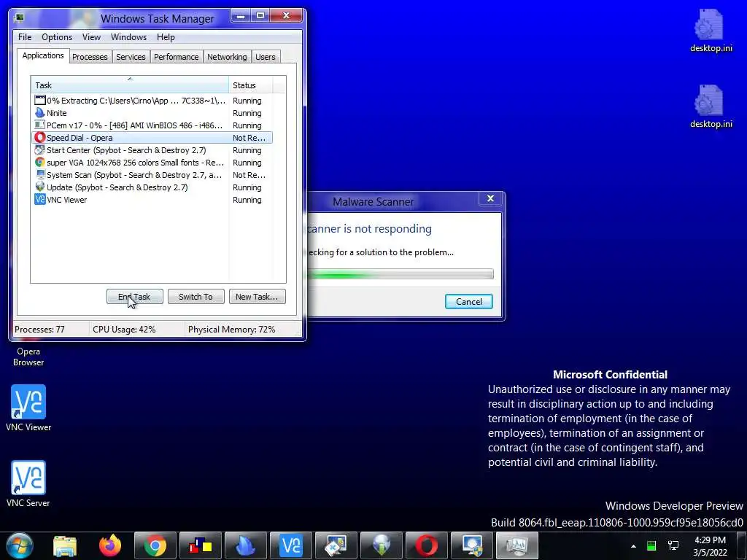Select the '0% Extracting' task row
Viewport: 747px width, 560px height.
(x=152, y=101)
